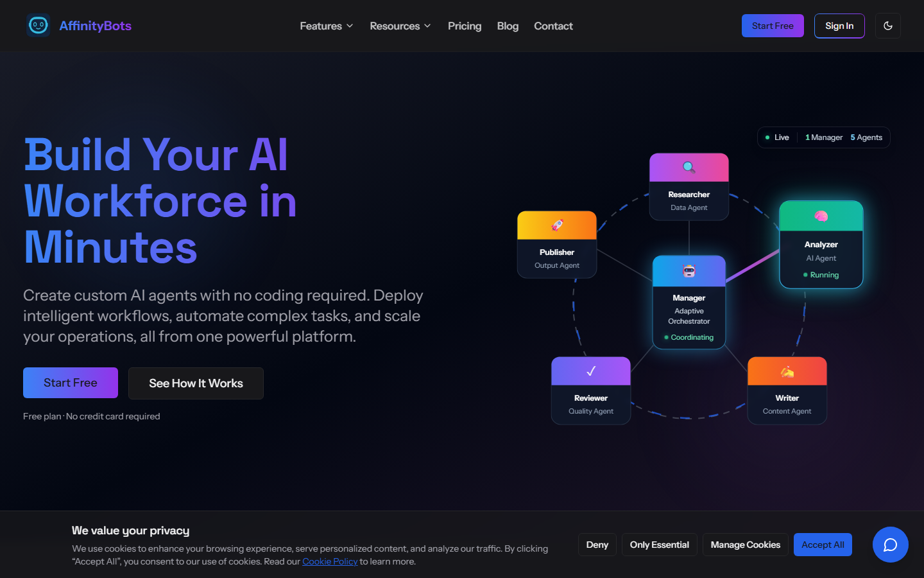
Task: Click the Reviewer agent's checkmark icon
Action: [590, 370]
